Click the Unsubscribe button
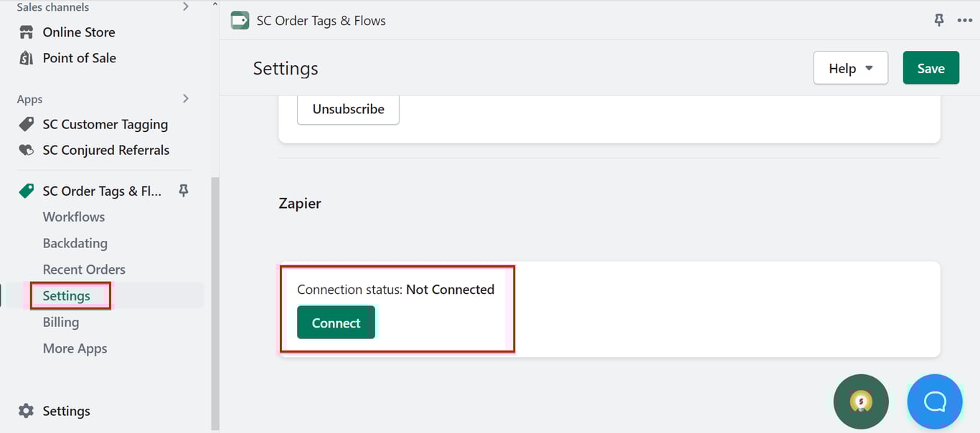The width and height of the screenshot is (980, 433). (x=348, y=109)
